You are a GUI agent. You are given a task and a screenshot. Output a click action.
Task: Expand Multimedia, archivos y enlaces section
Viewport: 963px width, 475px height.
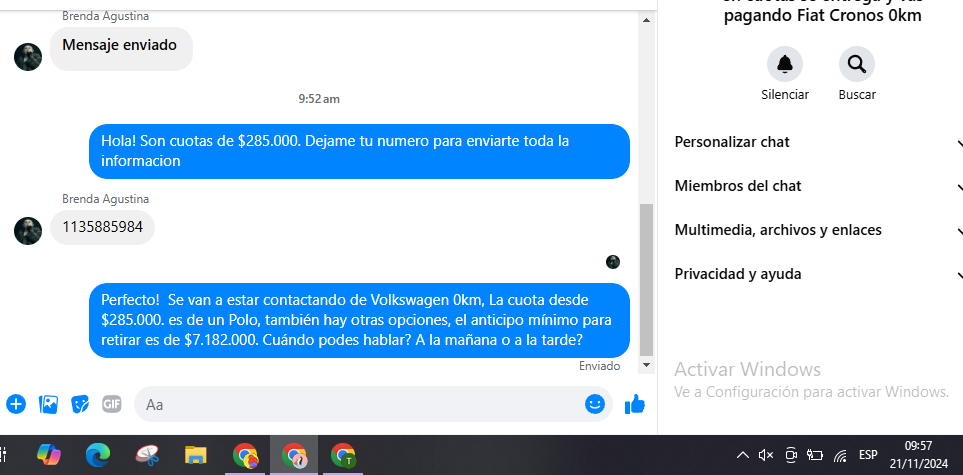click(818, 230)
